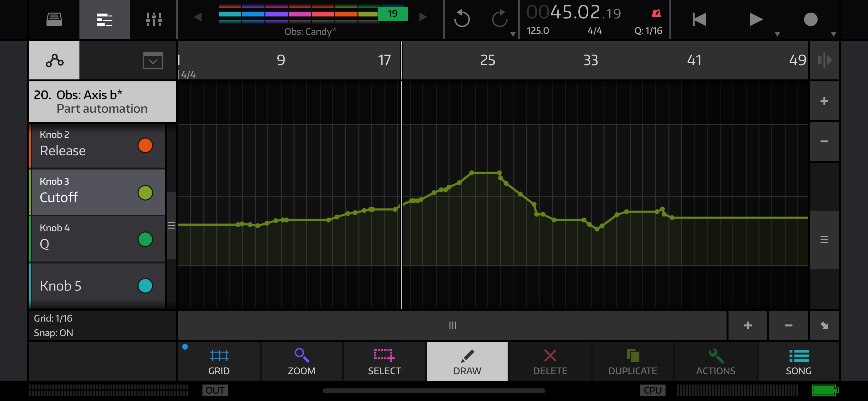Click the olive Cutoff color dot
This screenshot has width=868, height=401.
pyautogui.click(x=145, y=193)
